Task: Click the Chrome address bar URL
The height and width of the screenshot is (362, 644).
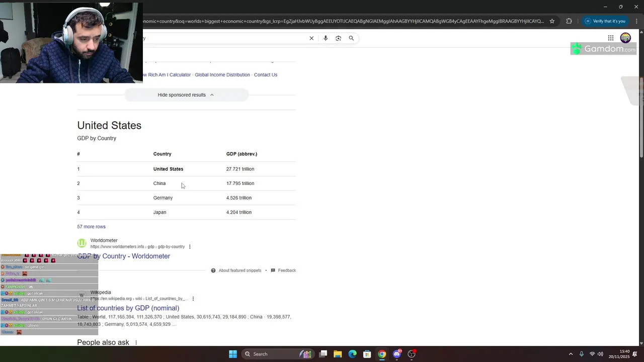Action: pyautogui.click(x=343, y=21)
